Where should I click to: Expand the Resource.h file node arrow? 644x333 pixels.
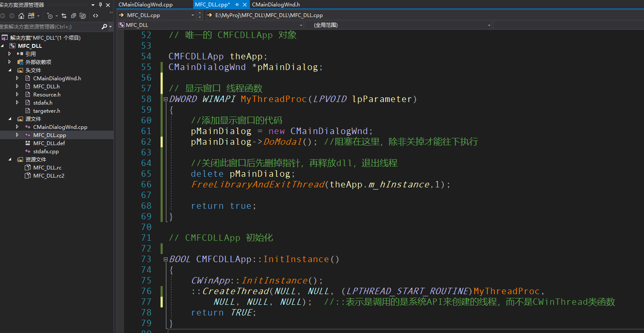pos(17,94)
